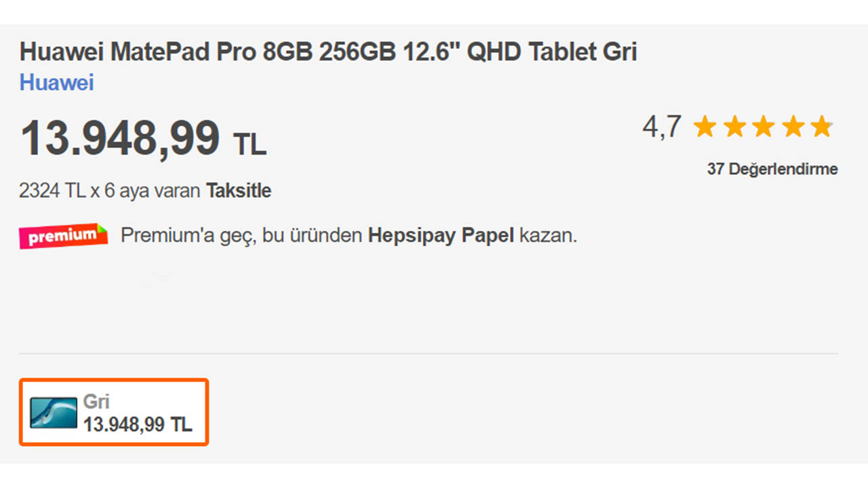Click the Huawei MatePad Pro product title
Image resolution: width=868 pixels, height=488 pixels.
tap(328, 52)
